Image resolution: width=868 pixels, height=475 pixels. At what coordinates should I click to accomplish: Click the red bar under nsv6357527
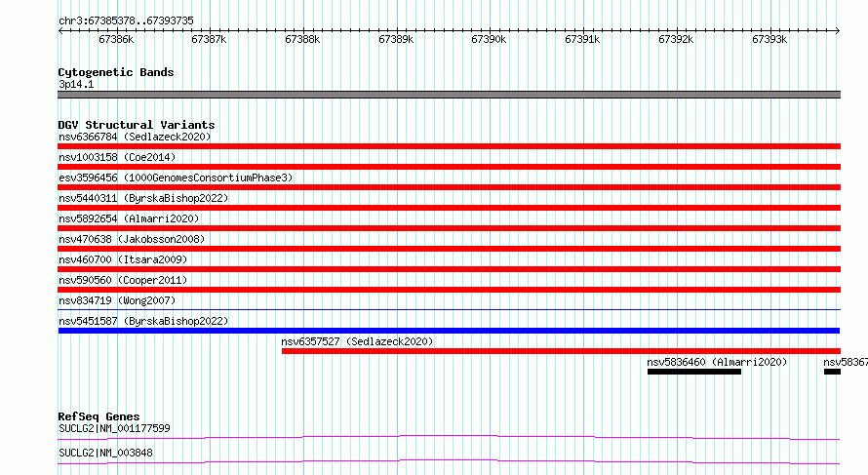[562, 351]
